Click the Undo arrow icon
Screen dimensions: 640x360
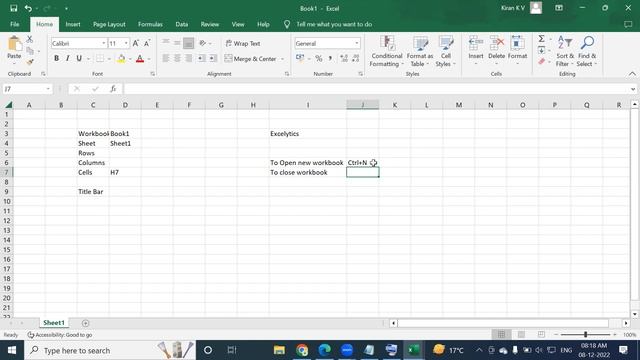28,8
